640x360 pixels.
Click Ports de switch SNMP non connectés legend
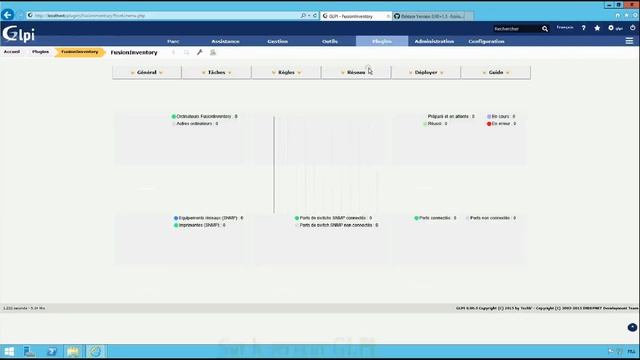[337, 225]
